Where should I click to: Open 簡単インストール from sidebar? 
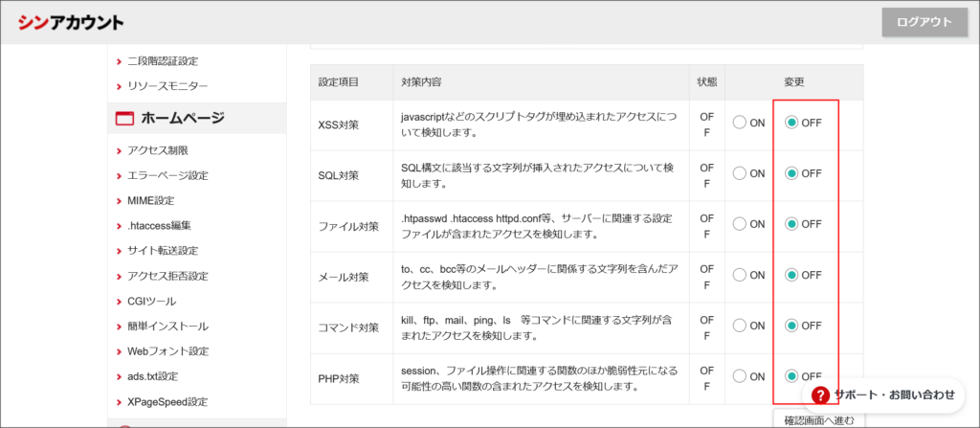pyautogui.click(x=167, y=327)
